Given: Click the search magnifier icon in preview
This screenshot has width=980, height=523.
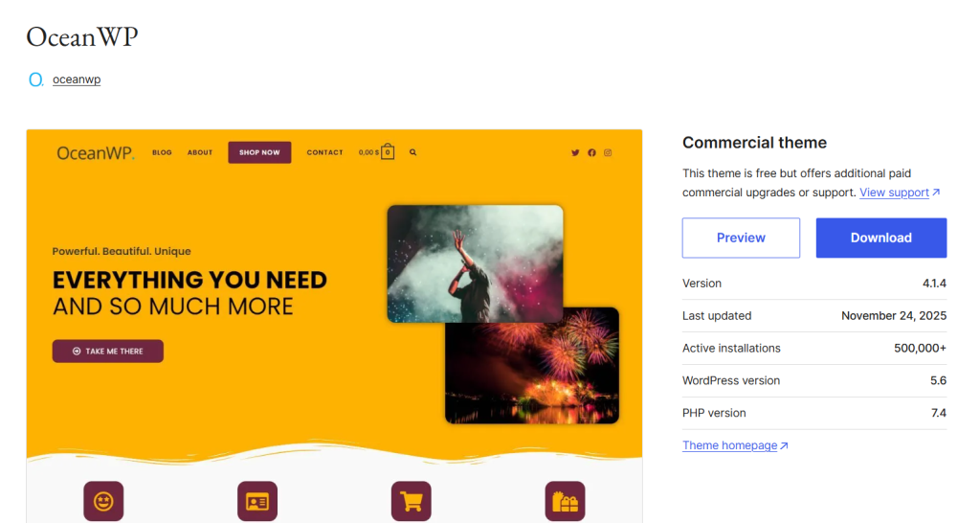Looking at the screenshot, I should [x=412, y=152].
